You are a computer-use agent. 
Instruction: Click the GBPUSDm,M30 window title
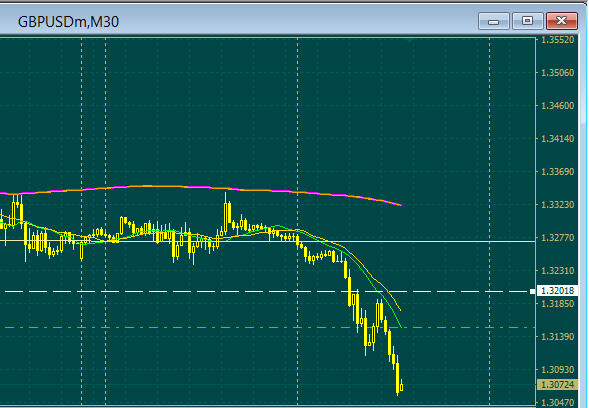click(68, 22)
